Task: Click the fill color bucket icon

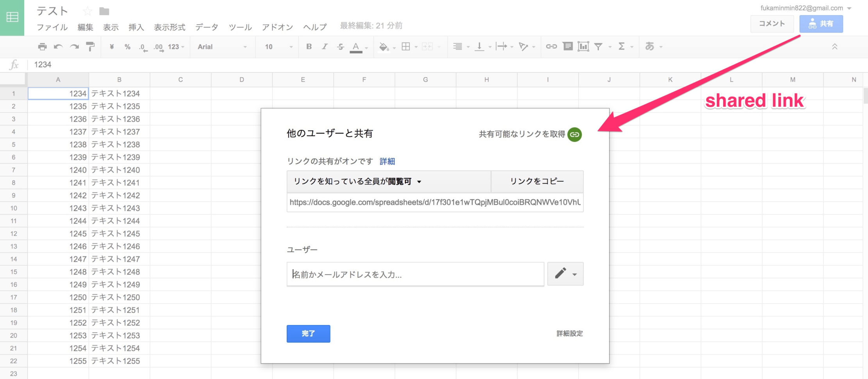Action: tap(383, 46)
